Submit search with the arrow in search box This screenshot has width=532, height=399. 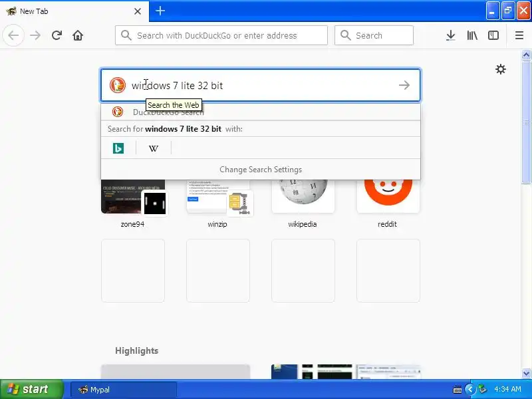[404, 85]
